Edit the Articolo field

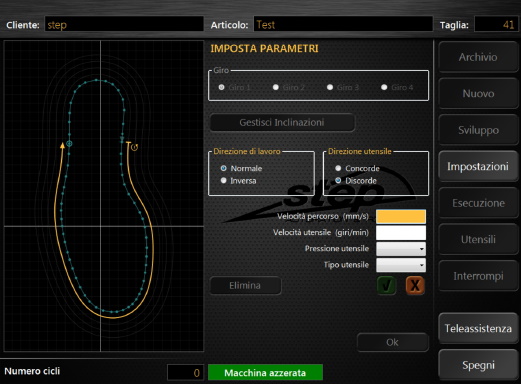(x=343, y=24)
